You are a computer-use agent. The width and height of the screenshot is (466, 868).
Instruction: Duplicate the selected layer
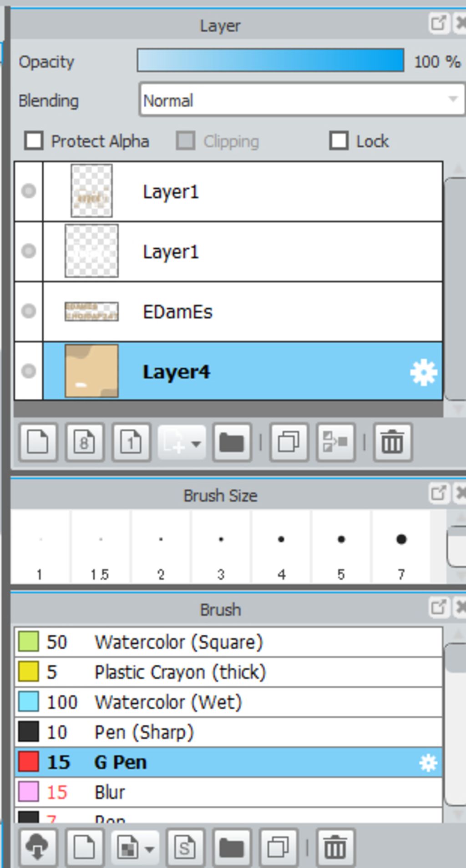(289, 442)
